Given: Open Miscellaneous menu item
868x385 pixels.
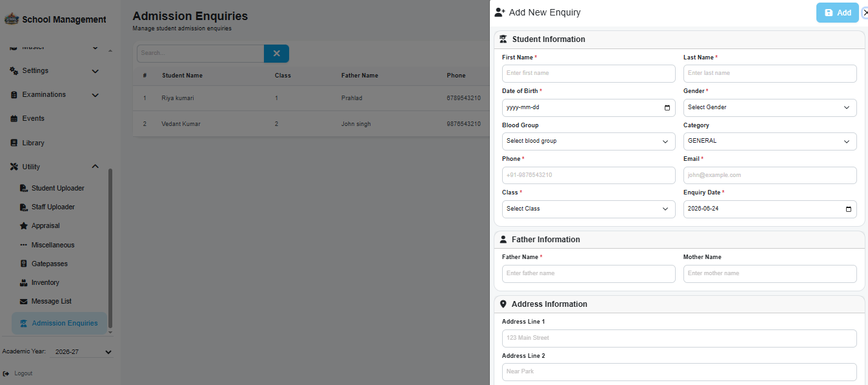Looking at the screenshot, I should pyautogui.click(x=53, y=245).
